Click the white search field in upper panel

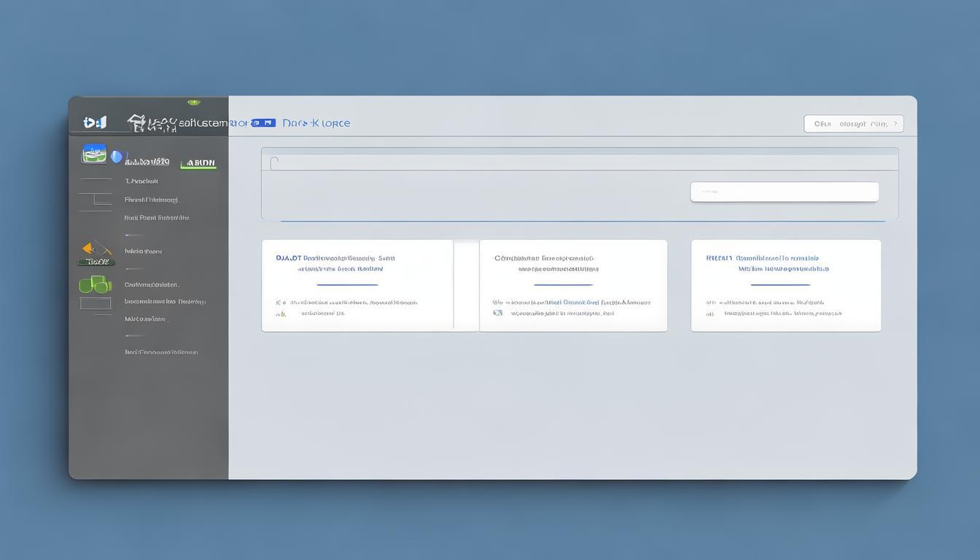coord(784,192)
